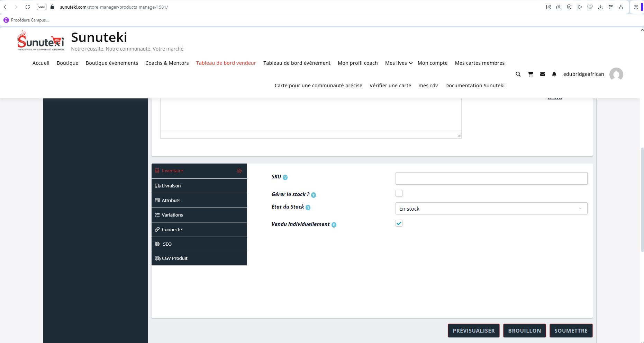Expand the Mes lives menu
Image resolution: width=644 pixels, height=343 pixels.
[399, 63]
